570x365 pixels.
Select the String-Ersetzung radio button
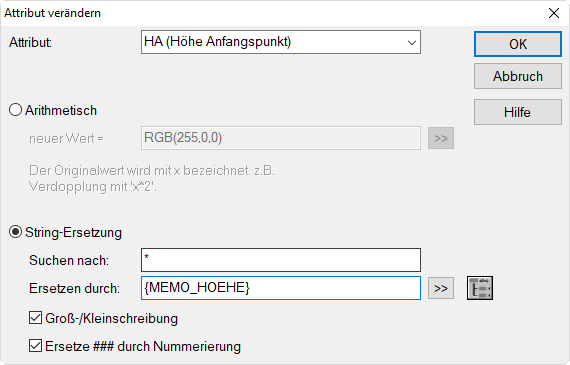(15, 232)
